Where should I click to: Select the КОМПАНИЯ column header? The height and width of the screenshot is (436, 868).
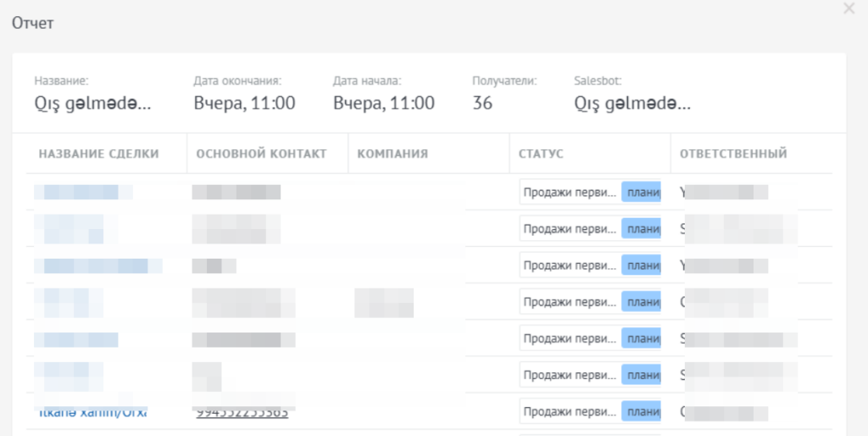[392, 154]
